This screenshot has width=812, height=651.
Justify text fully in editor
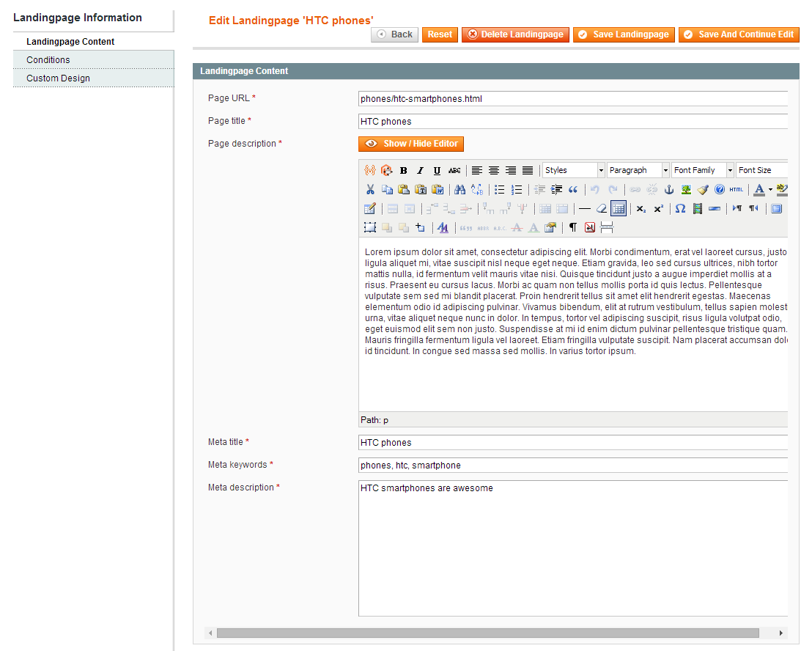pos(528,170)
